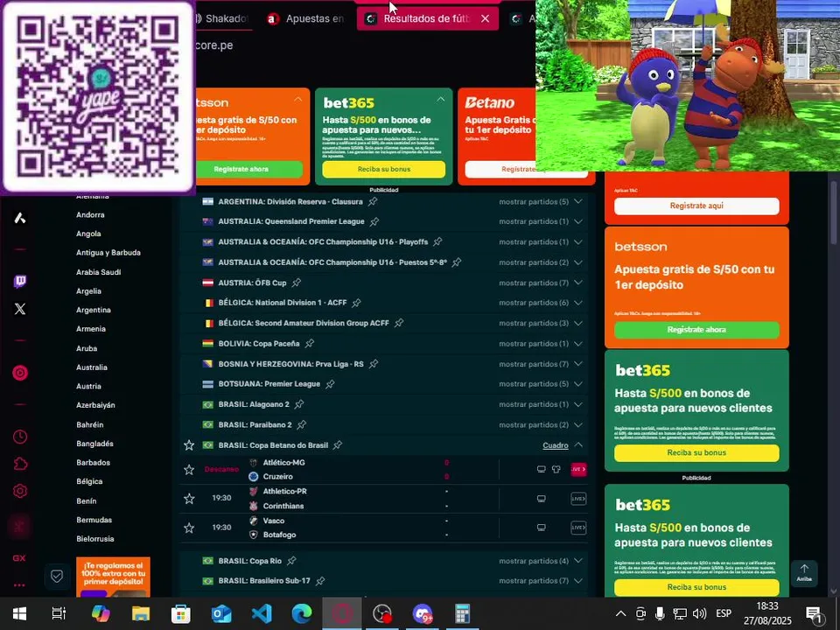This screenshot has width=840, height=630.
Task: Open the taskbar clock and date
Action: click(x=767, y=613)
